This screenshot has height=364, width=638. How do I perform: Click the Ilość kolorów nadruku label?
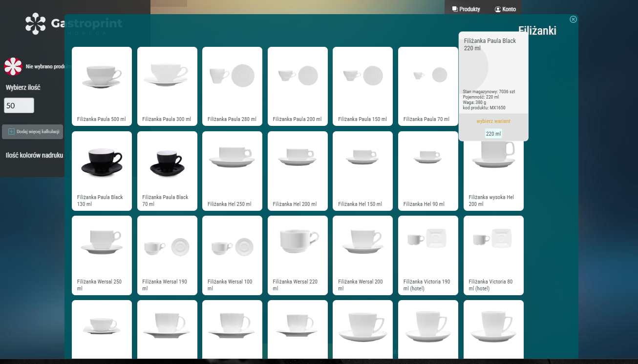click(34, 155)
